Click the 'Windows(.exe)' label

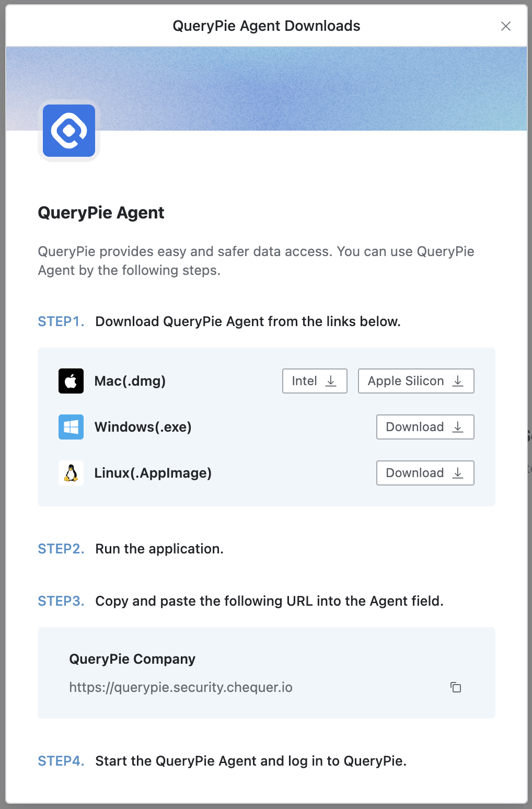pyautogui.click(x=143, y=427)
